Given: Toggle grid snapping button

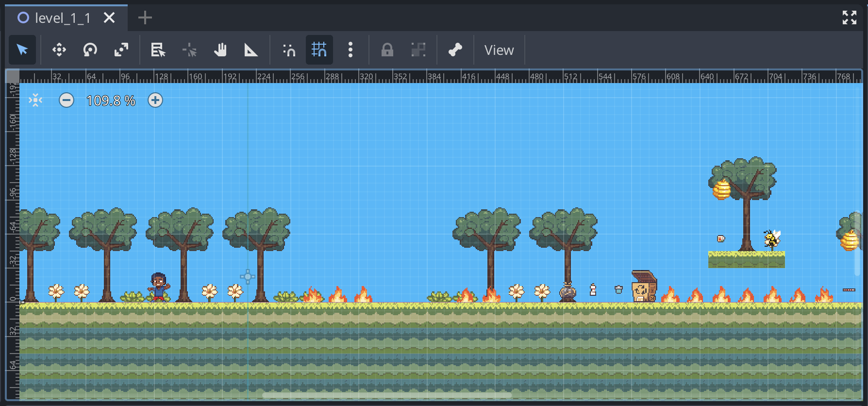Looking at the screenshot, I should point(319,50).
